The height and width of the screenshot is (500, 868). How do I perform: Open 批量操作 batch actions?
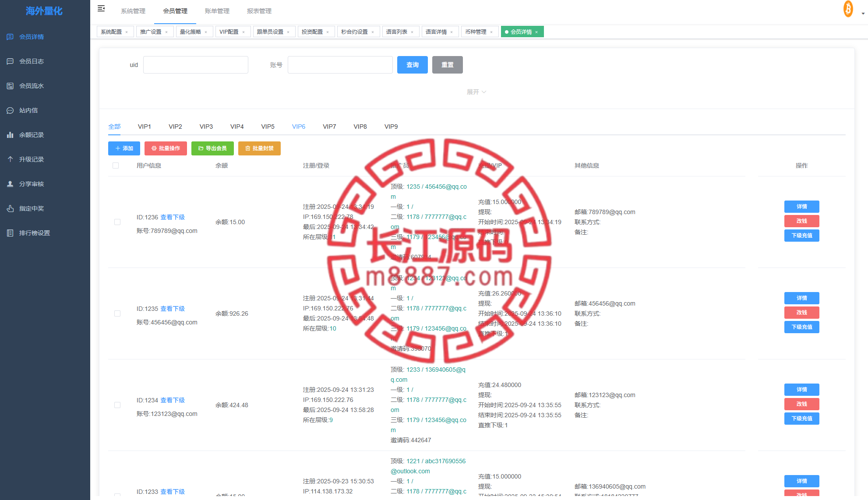166,148
